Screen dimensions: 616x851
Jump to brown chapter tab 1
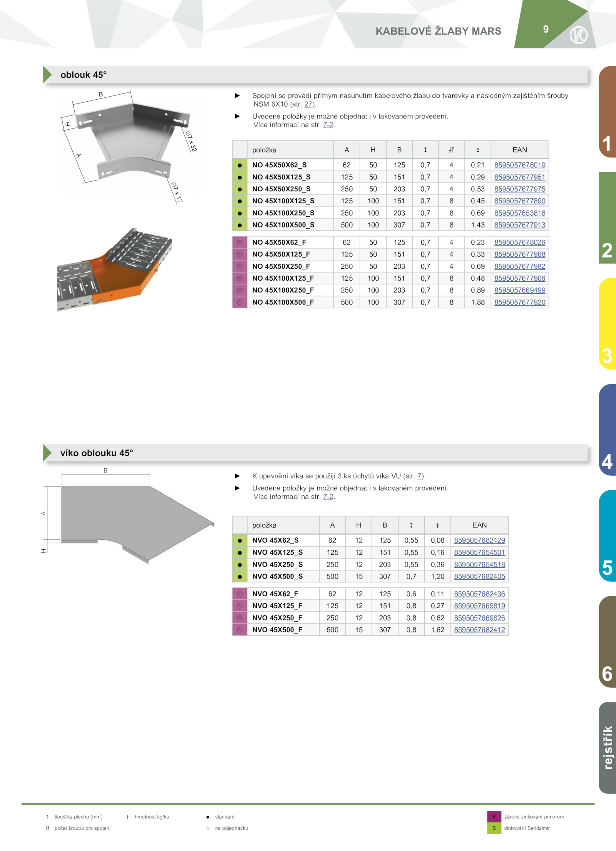(608, 112)
